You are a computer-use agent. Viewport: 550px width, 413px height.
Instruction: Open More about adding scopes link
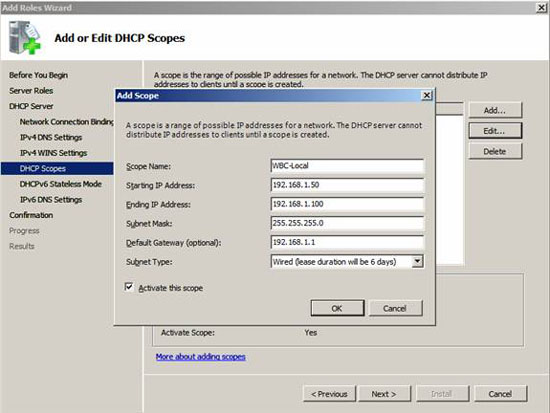click(x=201, y=357)
